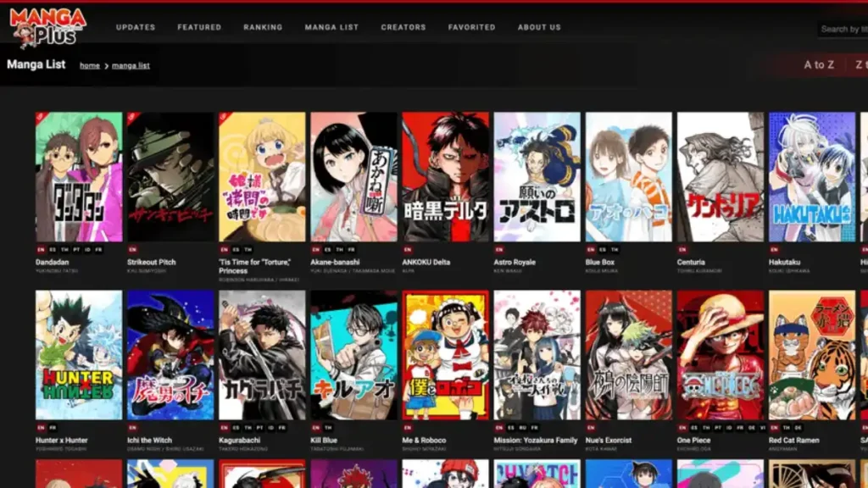
Task: Open the Hunter x Hunter cover
Action: pyautogui.click(x=79, y=355)
